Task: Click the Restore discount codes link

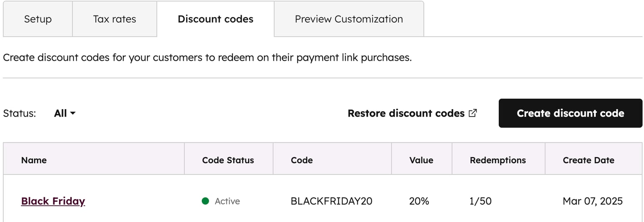Action: (x=406, y=113)
